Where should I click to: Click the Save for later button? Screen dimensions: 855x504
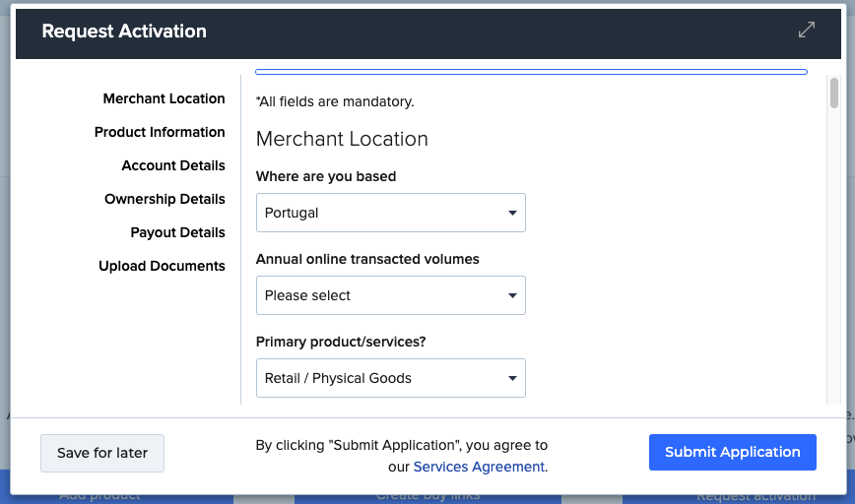102,453
